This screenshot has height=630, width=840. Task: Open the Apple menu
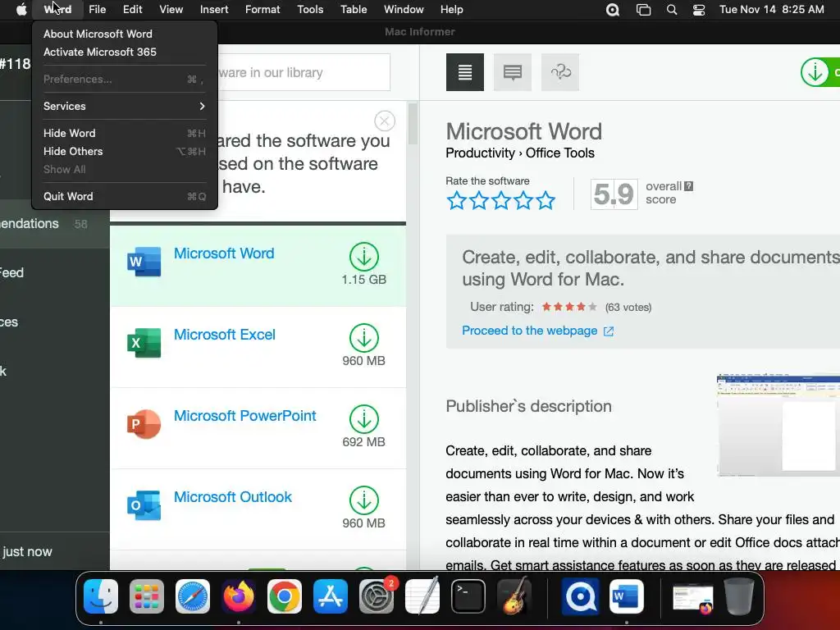coord(21,10)
